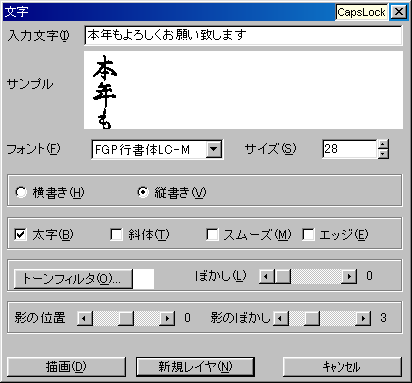Uncheck the 太字(B) checkbox

(21, 234)
